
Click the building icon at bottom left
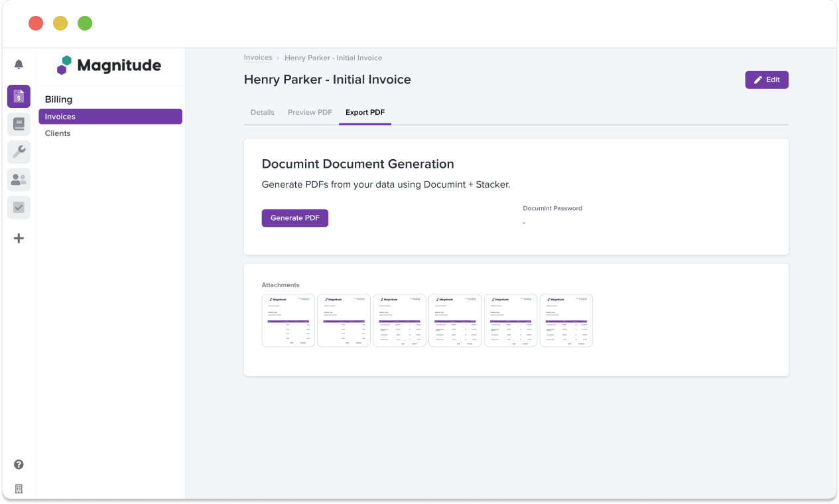click(x=19, y=489)
